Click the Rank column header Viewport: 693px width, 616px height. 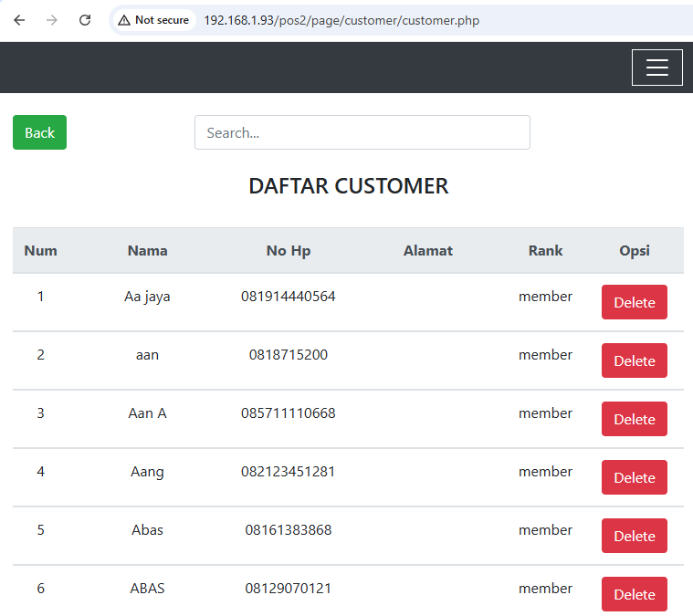[545, 250]
